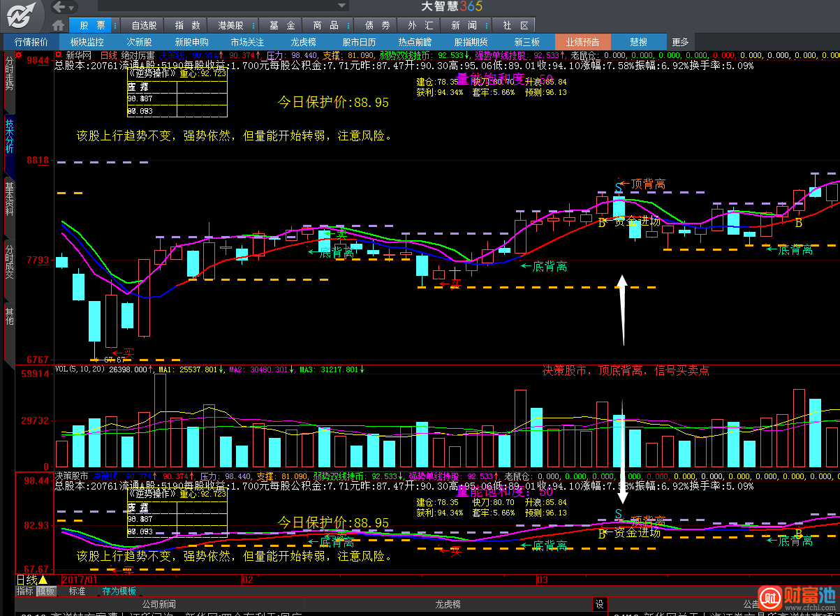This screenshot has width=840, height=616.
Task: Open the 港美股 menu
Action: [230, 25]
